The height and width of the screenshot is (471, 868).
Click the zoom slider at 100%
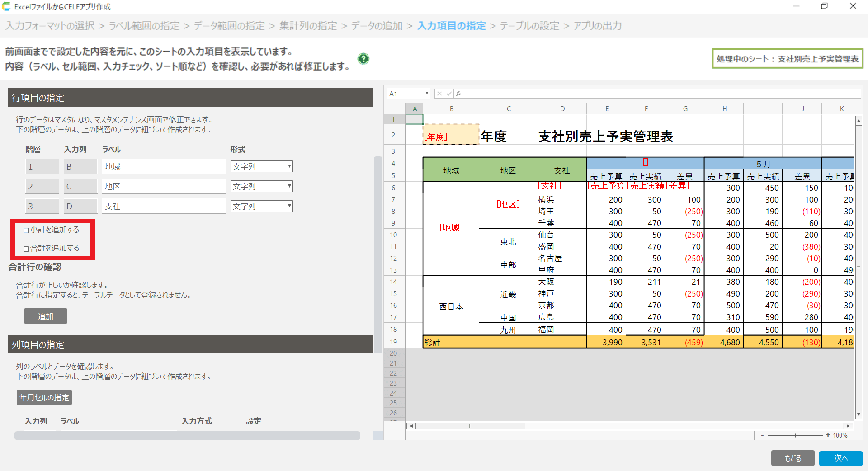click(x=795, y=435)
